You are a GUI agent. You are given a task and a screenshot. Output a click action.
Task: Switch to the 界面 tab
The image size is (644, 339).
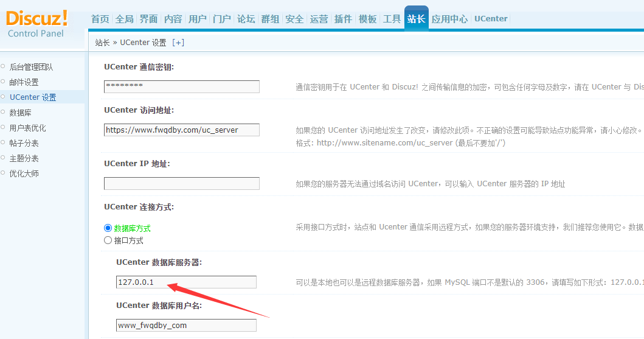point(148,19)
